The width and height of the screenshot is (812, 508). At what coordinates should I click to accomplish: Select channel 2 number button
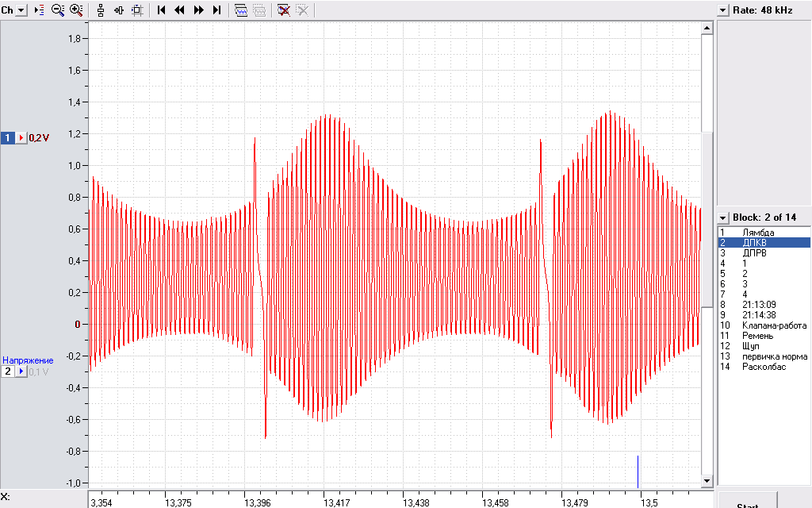point(8,371)
